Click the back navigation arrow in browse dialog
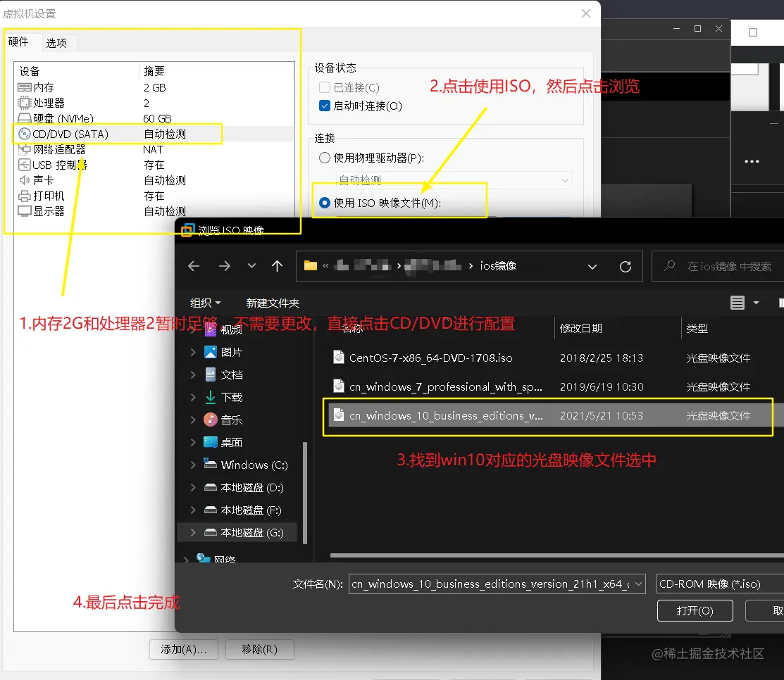 click(194, 266)
